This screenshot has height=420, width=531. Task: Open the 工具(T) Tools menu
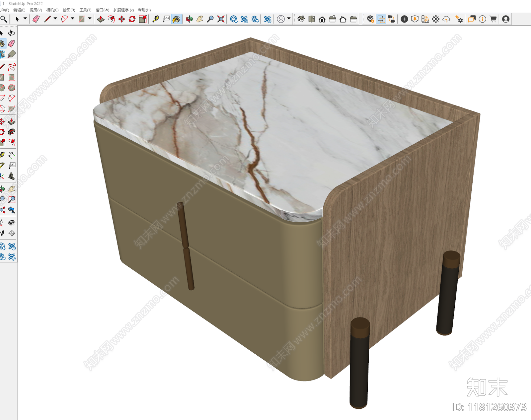click(85, 10)
